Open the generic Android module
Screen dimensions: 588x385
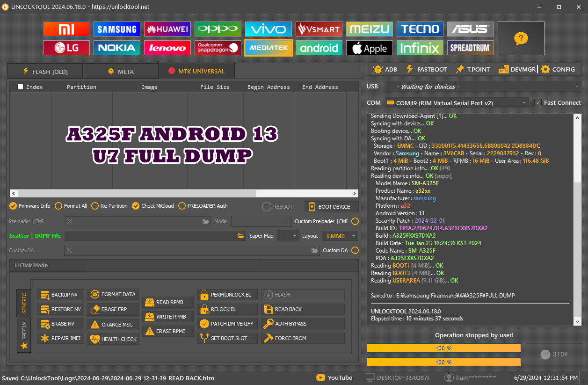point(319,48)
